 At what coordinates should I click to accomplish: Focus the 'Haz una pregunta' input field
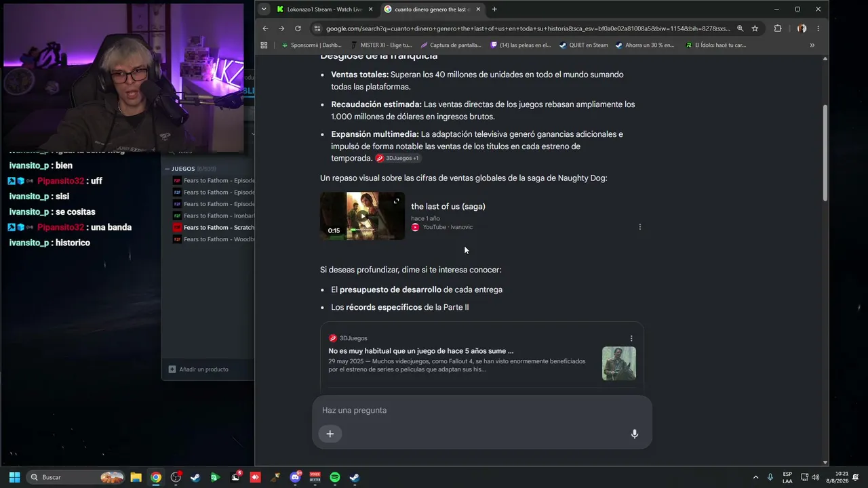tap(482, 410)
